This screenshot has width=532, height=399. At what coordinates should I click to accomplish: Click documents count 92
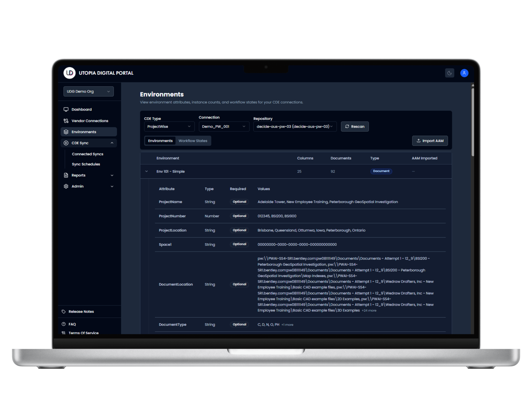point(333,172)
